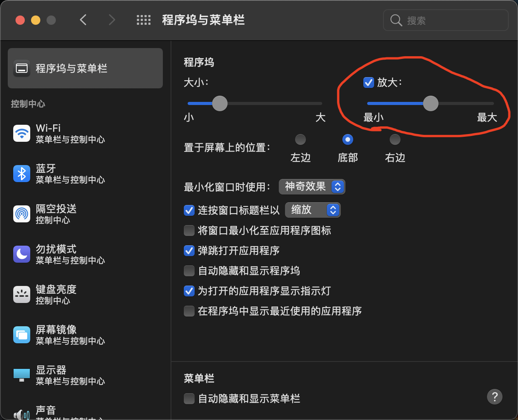
Task: Toggle 弹跳打开应用程序 checkbox
Action: [189, 251]
